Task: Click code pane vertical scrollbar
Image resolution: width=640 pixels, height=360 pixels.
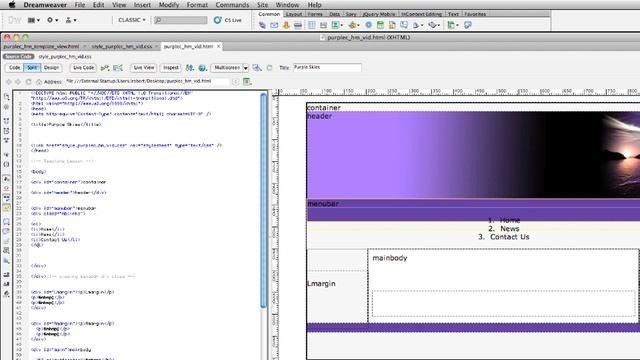Action: 264,201
